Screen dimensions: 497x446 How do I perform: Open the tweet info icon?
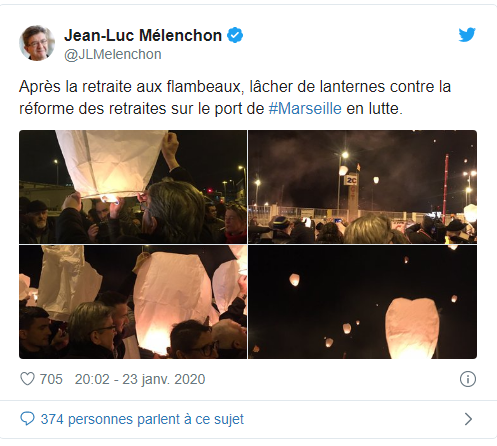click(468, 379)
